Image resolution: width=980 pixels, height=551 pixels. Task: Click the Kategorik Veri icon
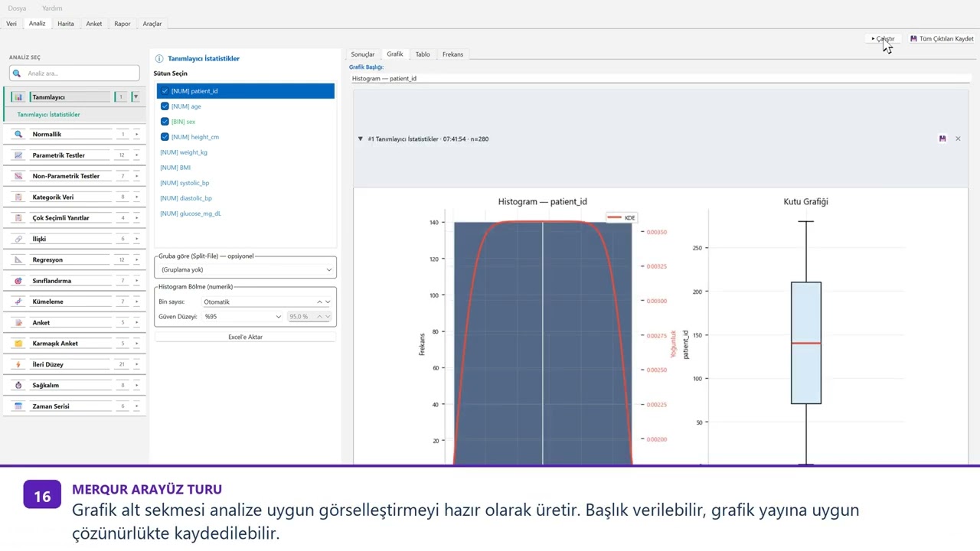pos(19,197)
